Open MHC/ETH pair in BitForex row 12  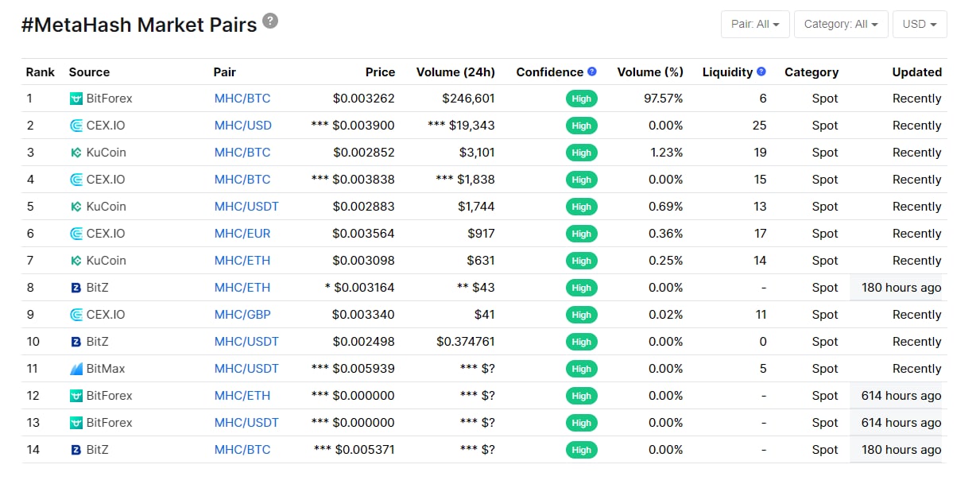[x=242, y=396]
